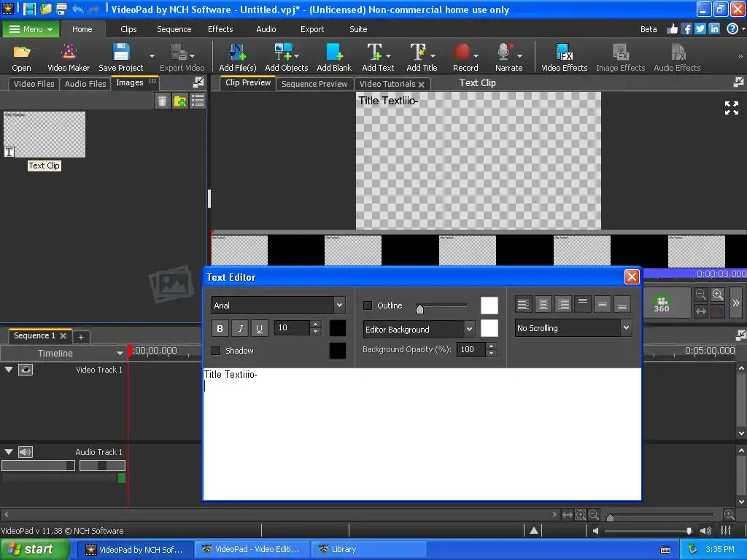The image size is (747, 560).
Task: Mute Audio Track 1 speaker icon
Action: pyautogui.click(x=26, y=452)
